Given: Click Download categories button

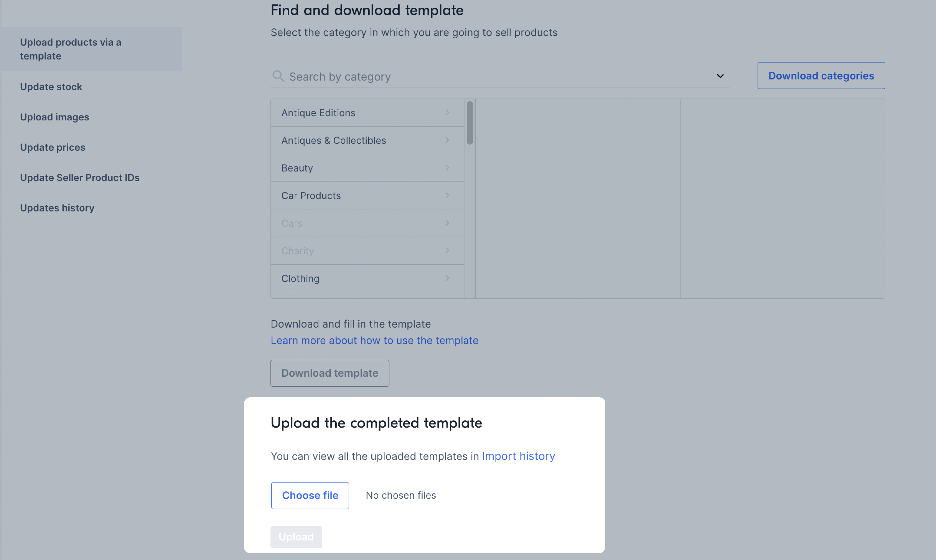Looking at the screenshot, I should coord(821,75).
